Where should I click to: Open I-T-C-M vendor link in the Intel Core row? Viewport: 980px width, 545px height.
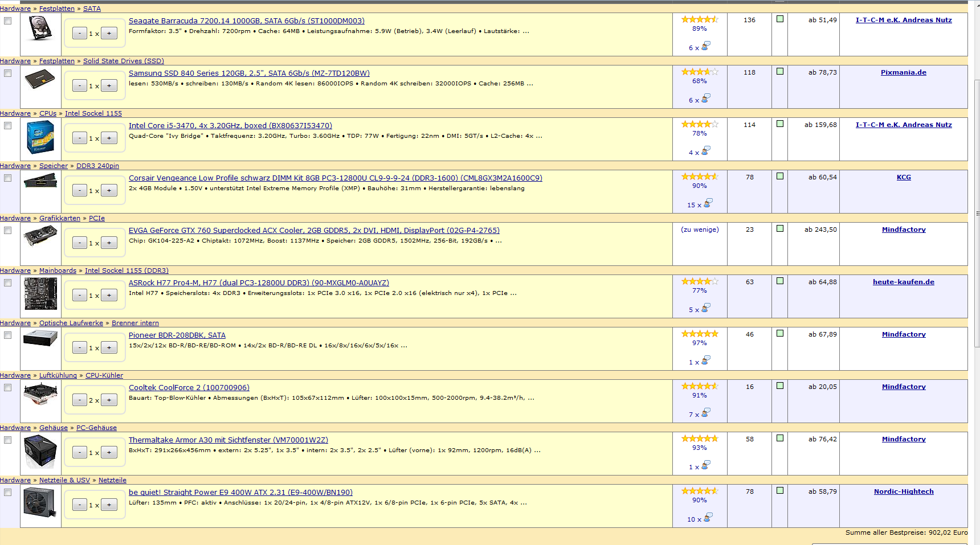(x=904, y=125)
